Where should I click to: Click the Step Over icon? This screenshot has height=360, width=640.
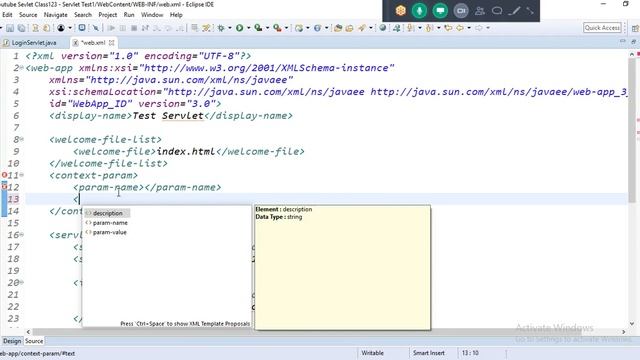[168, 28]
